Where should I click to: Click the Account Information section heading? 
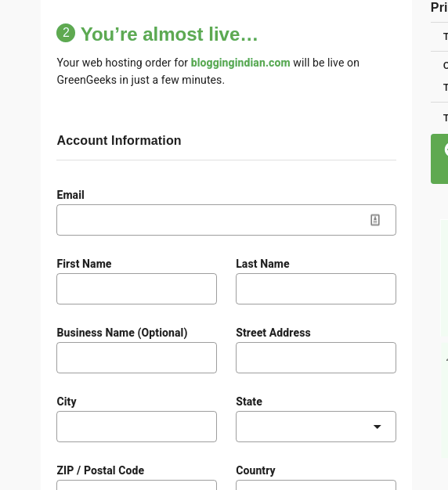pos(119,141)
